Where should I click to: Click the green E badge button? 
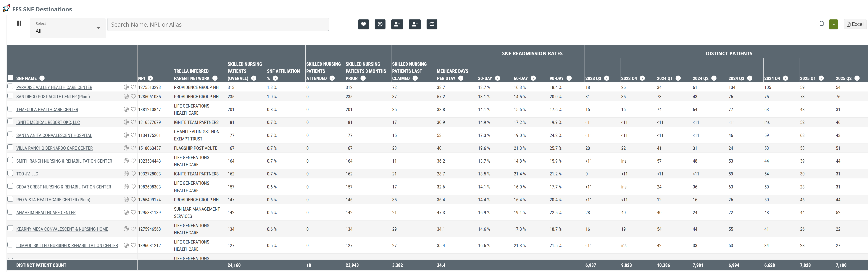tap(833, 24)
